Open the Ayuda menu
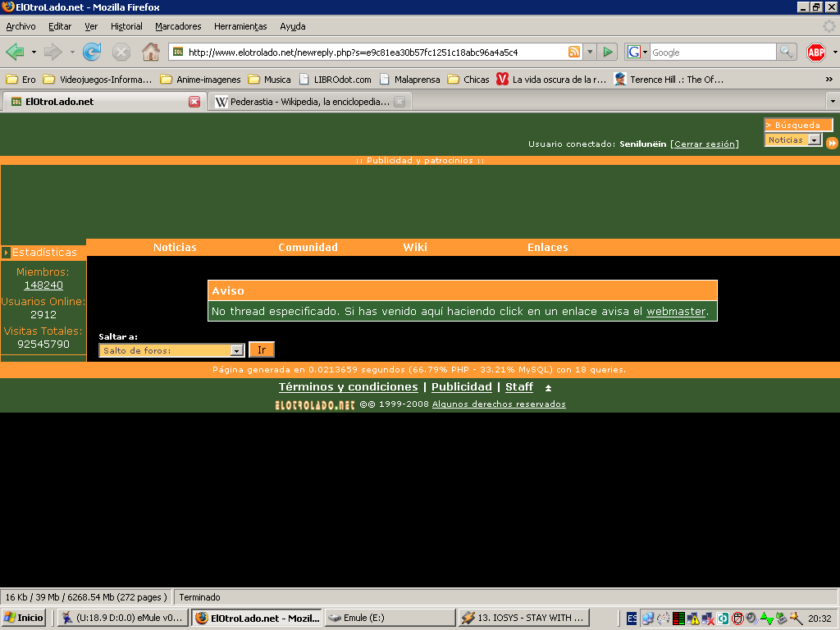The height and width of the screenshot is (630, 840). coord(293,26)
